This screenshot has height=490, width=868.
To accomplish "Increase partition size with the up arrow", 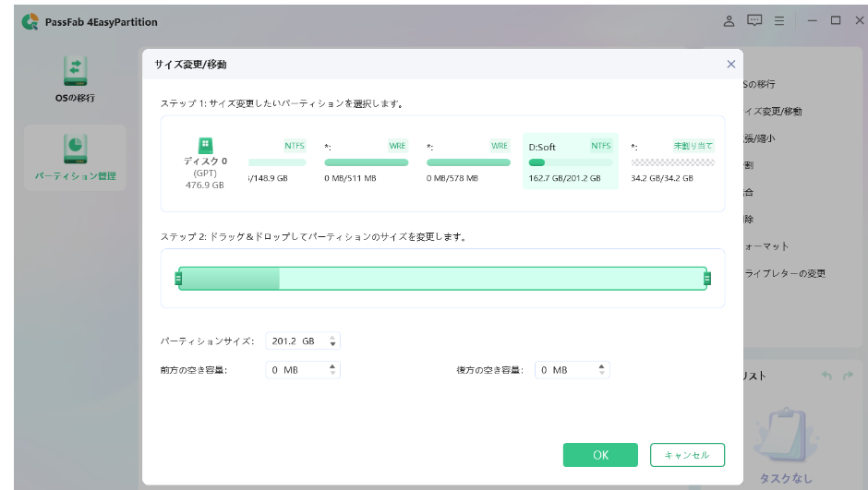I will pyautogui.click(x=332, y=338).
